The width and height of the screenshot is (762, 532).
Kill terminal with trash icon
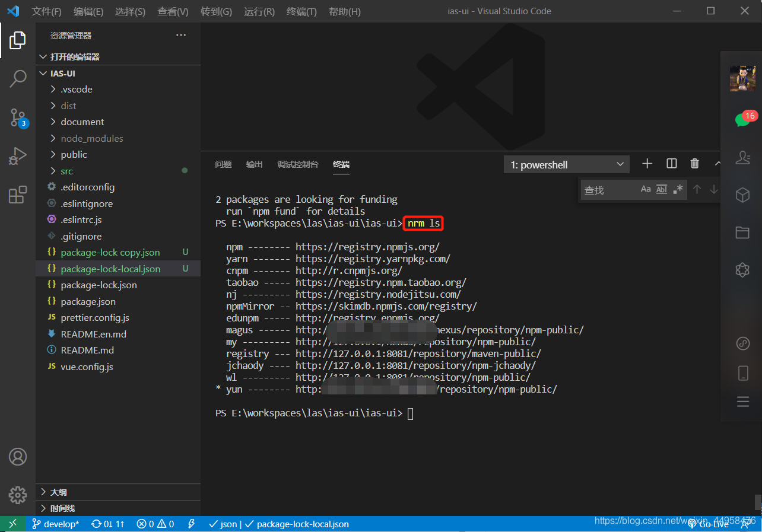pos(695,164)
